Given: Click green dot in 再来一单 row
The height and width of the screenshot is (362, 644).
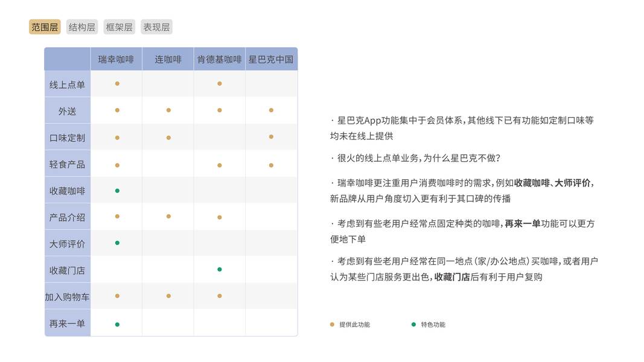Looking at the screenshot, I should 117,325.
